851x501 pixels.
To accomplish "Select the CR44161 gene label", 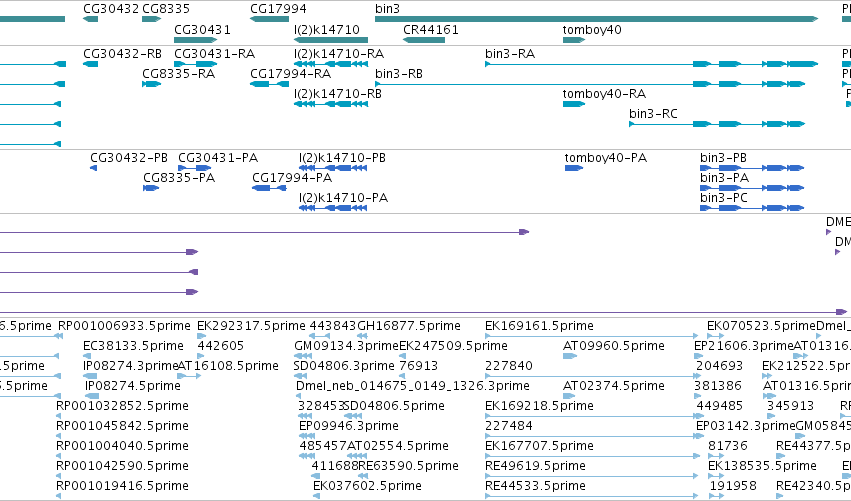I will click(x=431, y=30).
